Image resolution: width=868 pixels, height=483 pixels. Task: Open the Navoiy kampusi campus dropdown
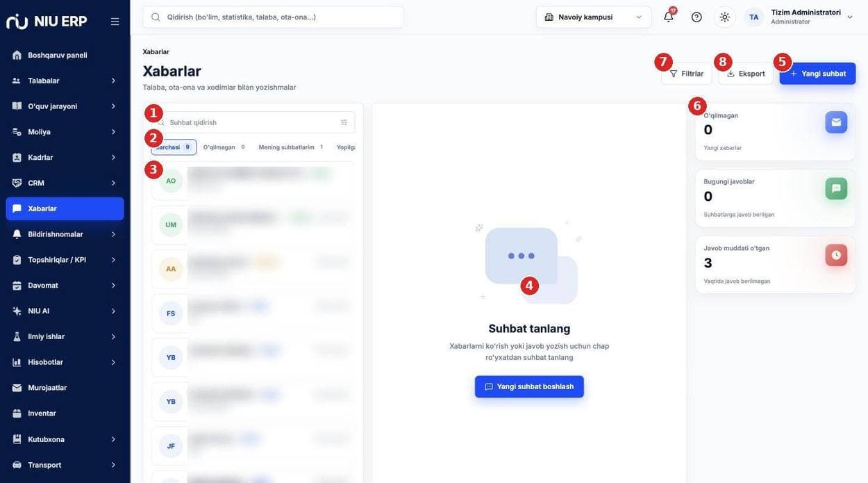pos(594,17)
